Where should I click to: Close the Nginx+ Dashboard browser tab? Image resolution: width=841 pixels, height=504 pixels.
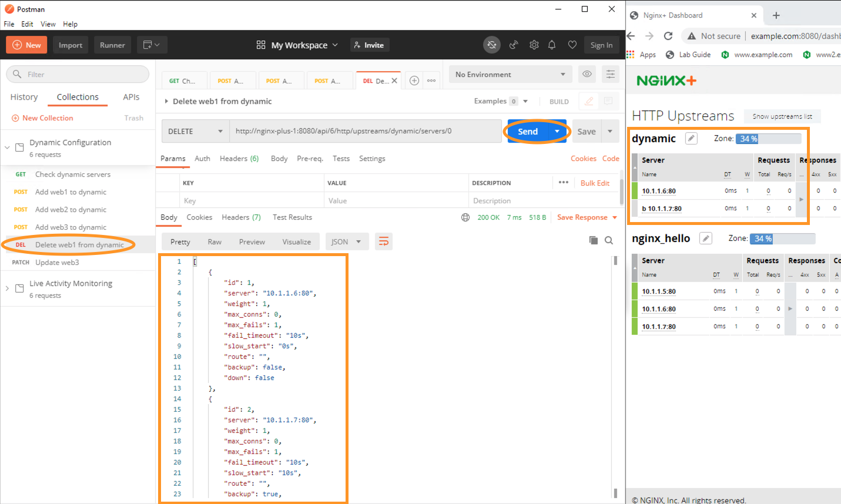(x=754, y=15)
